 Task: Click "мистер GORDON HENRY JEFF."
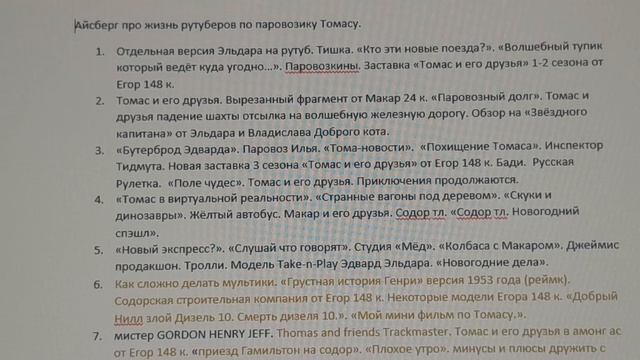193,335
